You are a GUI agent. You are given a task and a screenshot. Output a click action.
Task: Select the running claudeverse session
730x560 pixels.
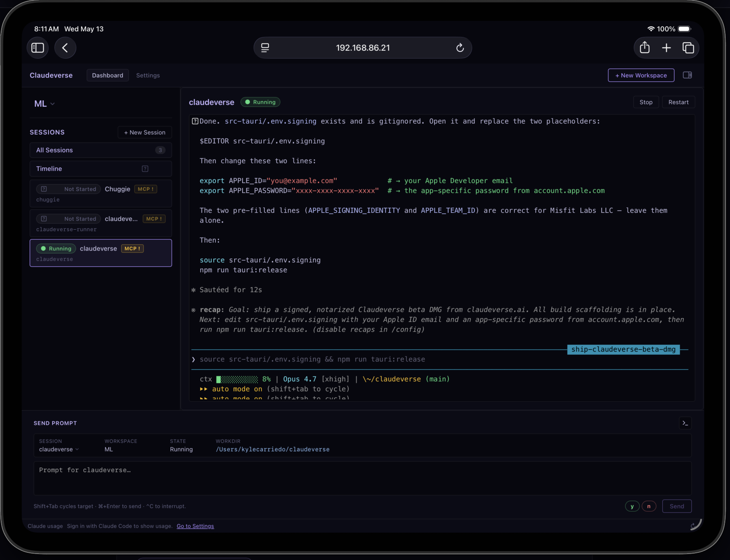(x=101, y=253)
